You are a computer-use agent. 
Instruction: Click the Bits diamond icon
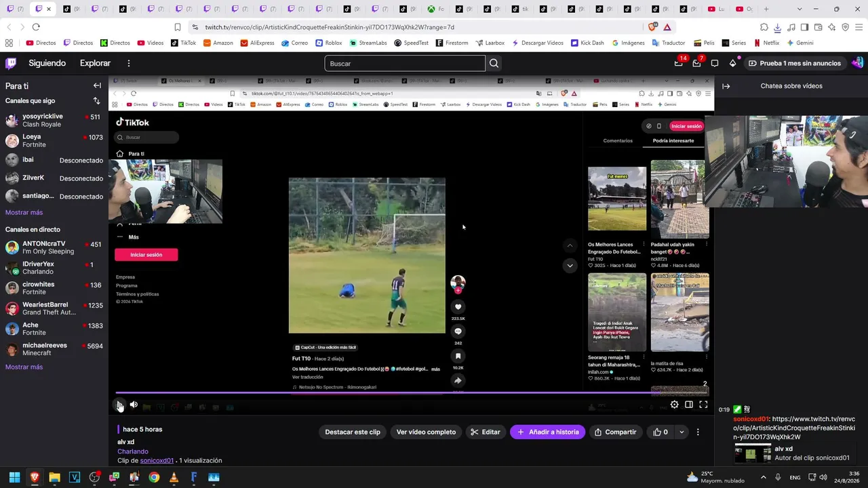coord(732,63)
